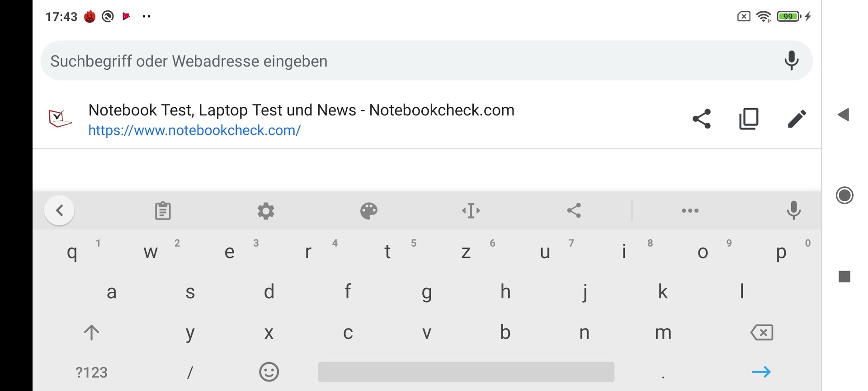868x391 pixels.
Task: Expand more keyboard toolbar options
Action: [x=690, y=211]
